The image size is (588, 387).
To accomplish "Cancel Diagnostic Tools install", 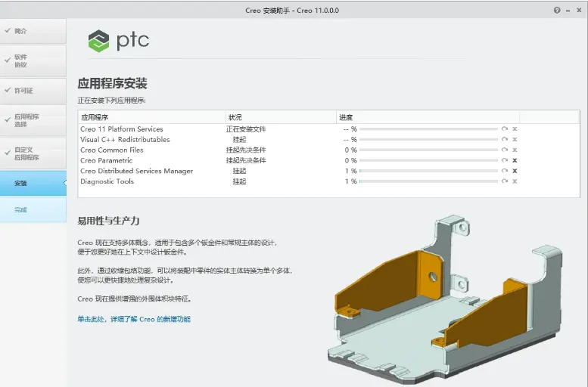I will click(515, 181).
